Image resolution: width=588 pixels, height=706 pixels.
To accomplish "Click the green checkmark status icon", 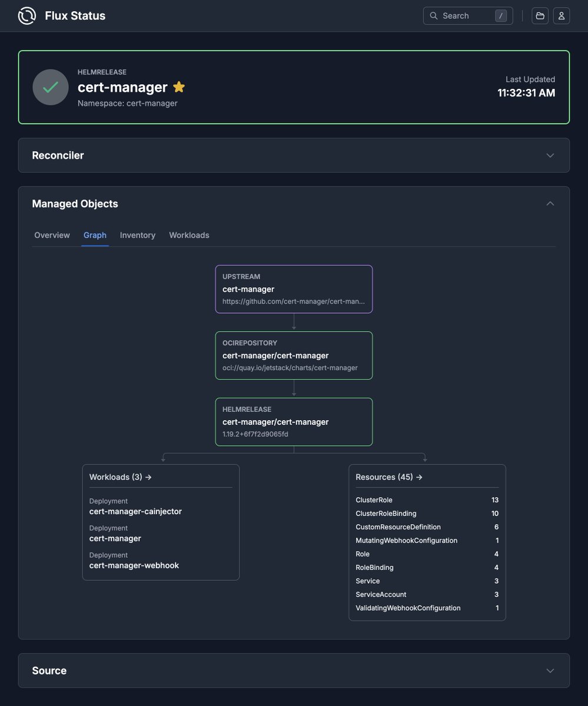I will [x=51, y=87].
